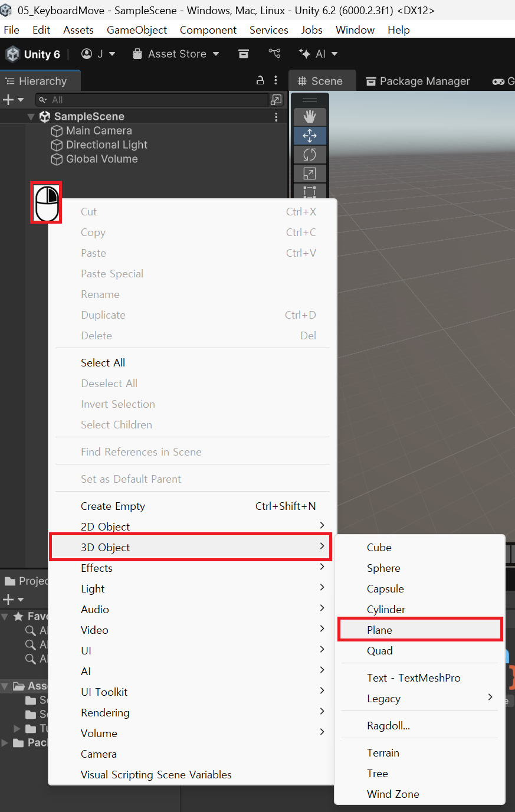Open the Unity cloud storage icon
Viewport: 515px width, 812px height.
click(243, 54)
